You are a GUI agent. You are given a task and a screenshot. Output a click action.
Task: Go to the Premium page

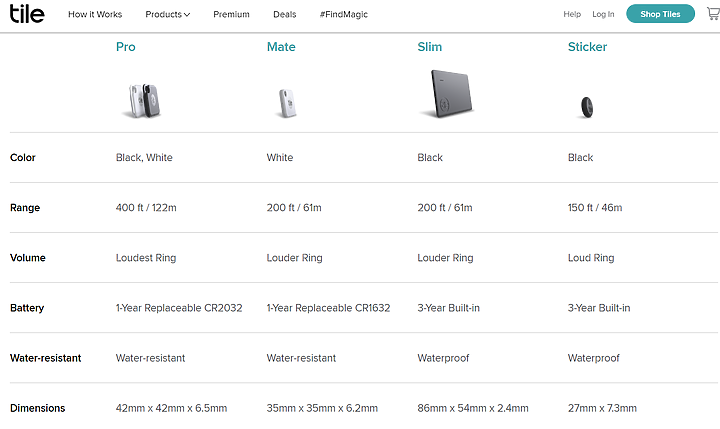[231, 14]
